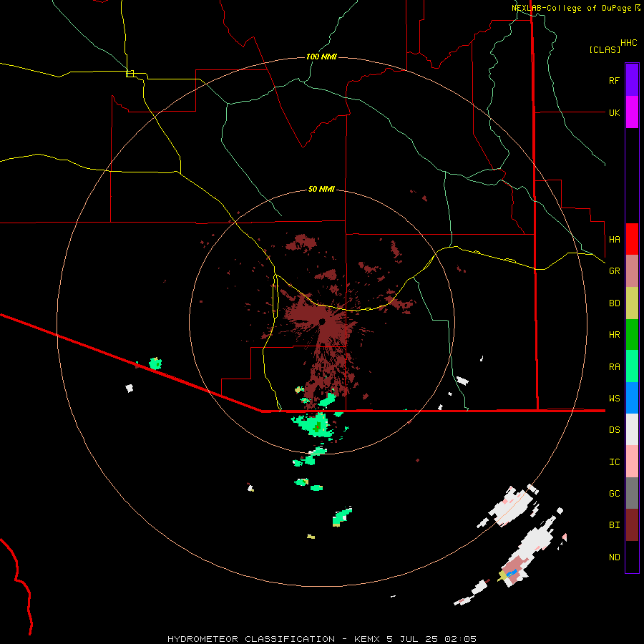Click the BI brown legend swatch
Screen dimensions: 644x644
click(x=632, y=525)
